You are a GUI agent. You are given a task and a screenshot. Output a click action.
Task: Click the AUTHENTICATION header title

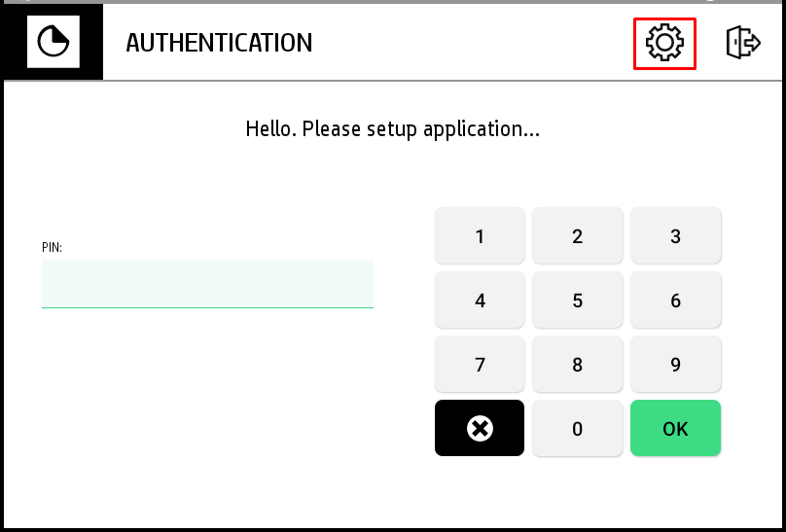click(219, 43)
